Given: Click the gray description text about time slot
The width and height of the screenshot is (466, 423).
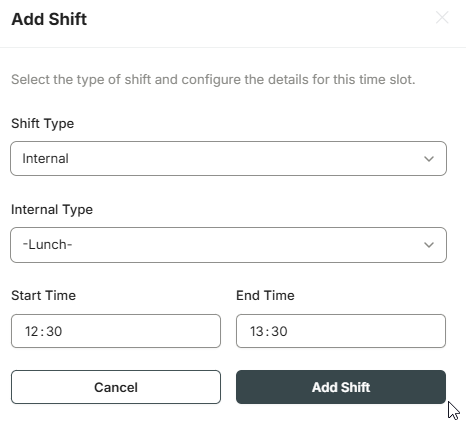Looking at the screenshot, I should [x=213, y=80].
